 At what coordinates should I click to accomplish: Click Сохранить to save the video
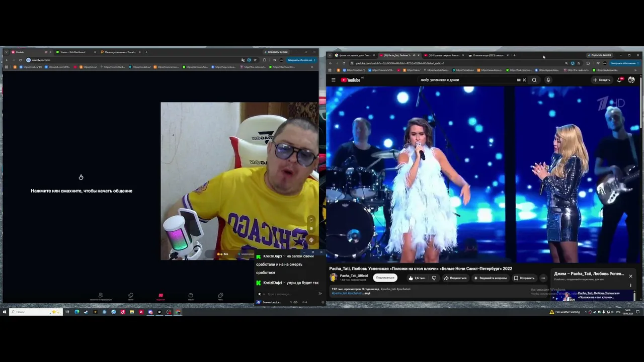tap(524, 278)
